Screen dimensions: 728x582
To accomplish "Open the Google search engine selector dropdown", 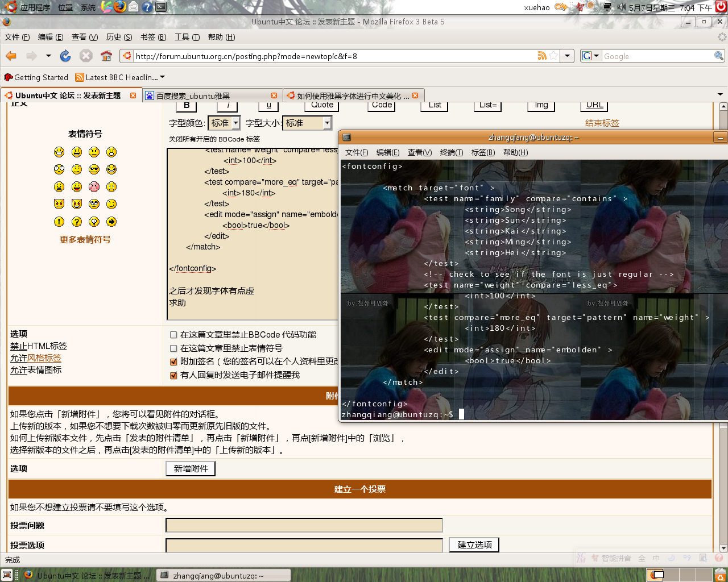I will pyautogui.click(x=591, y=56).
